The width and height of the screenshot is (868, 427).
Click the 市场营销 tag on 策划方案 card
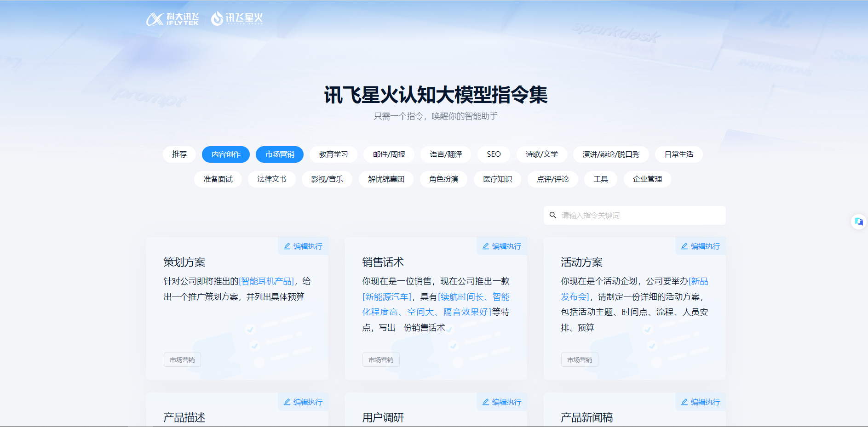click(182, 360)
